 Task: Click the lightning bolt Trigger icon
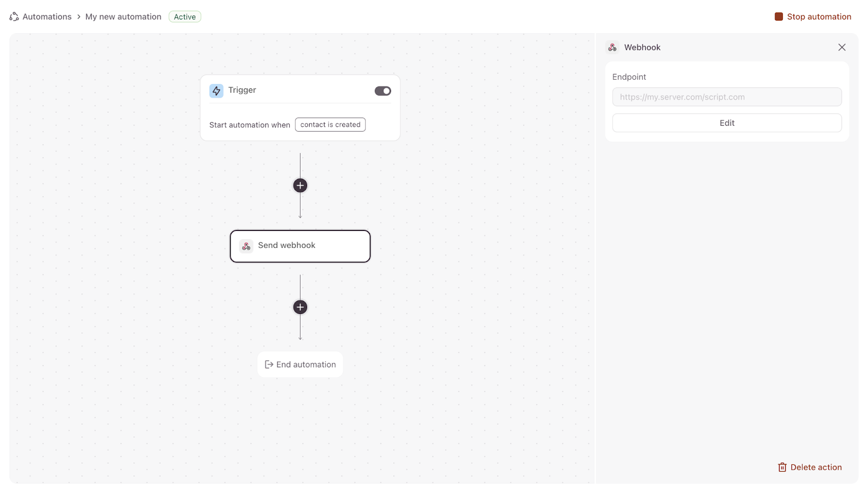point(216,91)
